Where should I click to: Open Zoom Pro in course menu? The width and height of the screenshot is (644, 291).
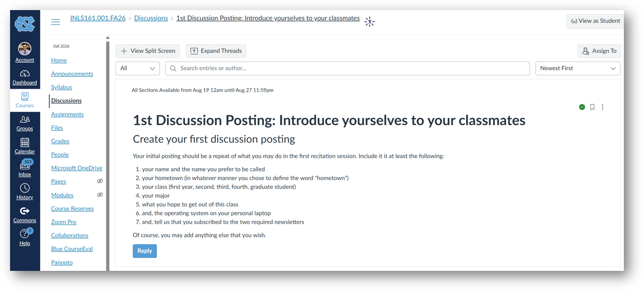[64, 222]
